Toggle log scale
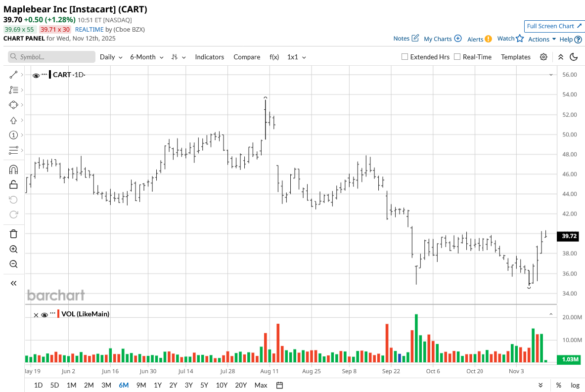This screenshot has width=585, height=392. tap(575, 385)
